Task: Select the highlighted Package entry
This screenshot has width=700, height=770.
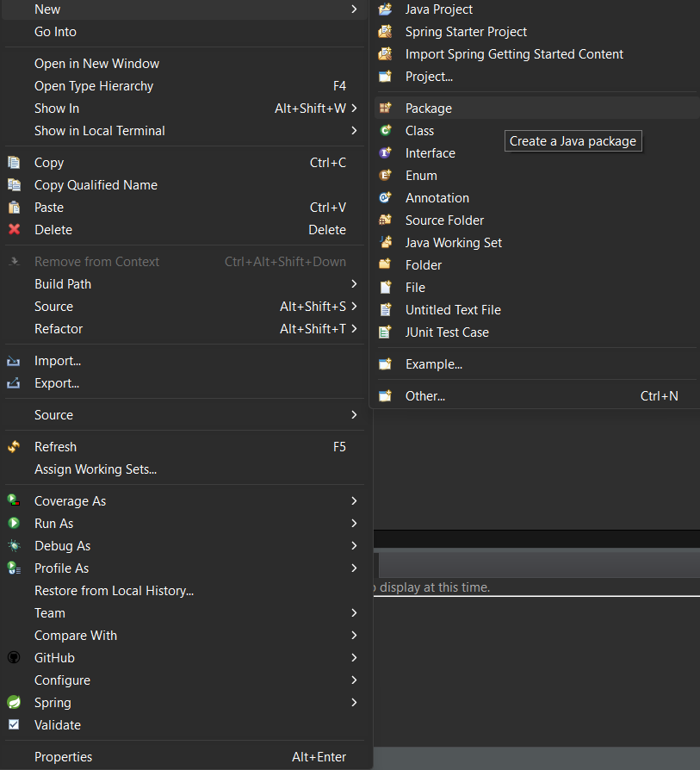Action: 428,108
